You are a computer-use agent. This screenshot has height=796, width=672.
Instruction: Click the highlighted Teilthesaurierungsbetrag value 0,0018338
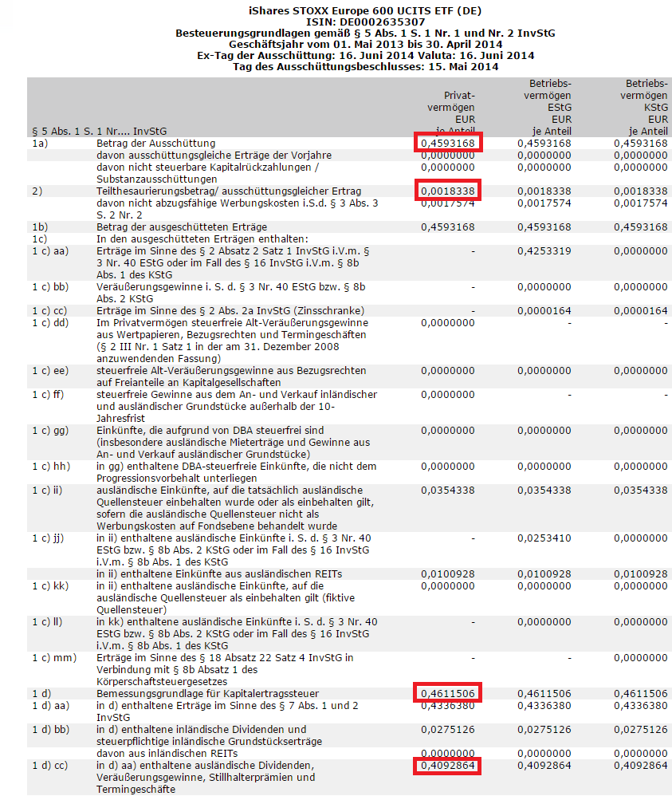[448, 191]
